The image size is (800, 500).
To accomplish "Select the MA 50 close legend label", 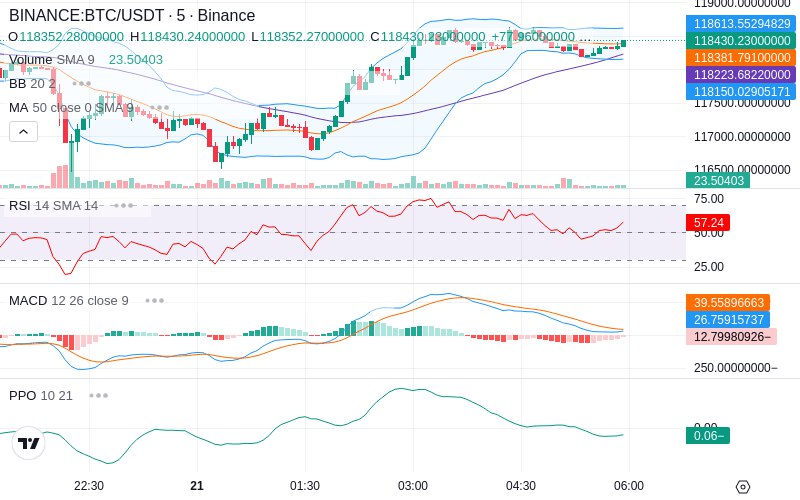I will click(71, 108).
